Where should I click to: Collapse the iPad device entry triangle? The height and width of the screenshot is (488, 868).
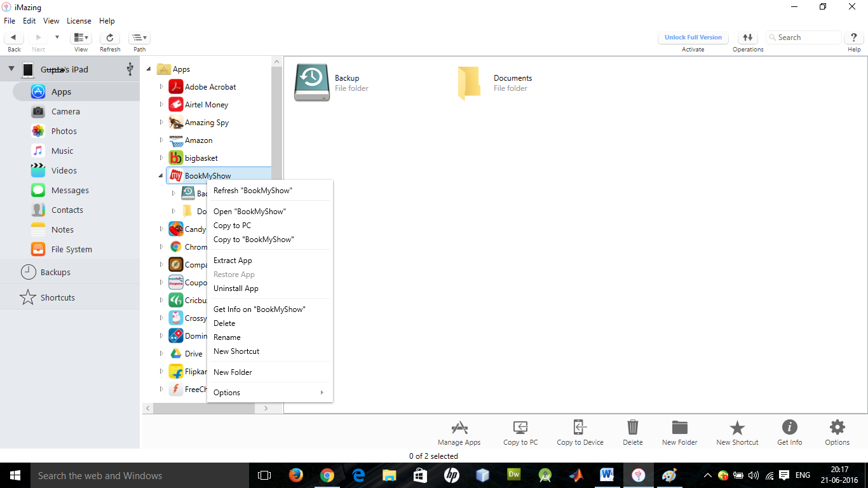click(x=11, y=69)
